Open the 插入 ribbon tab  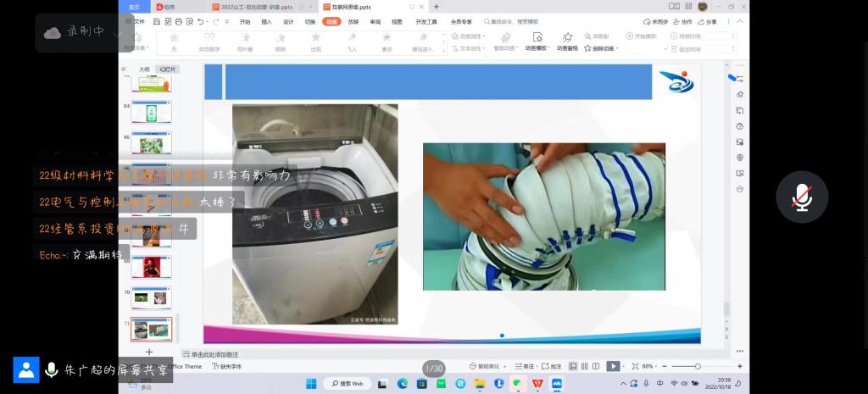point(267,22)
